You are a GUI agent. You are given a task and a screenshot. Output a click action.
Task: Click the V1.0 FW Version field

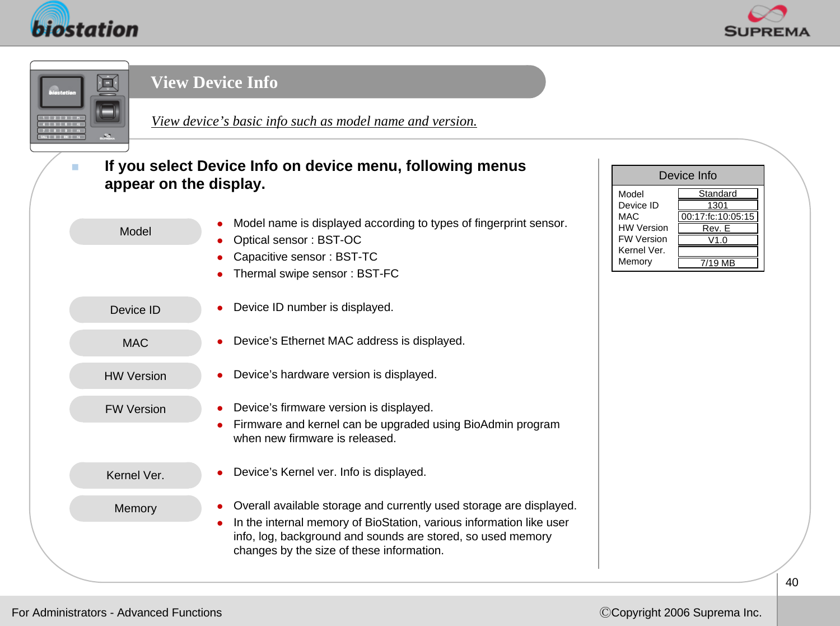(718, 240)
